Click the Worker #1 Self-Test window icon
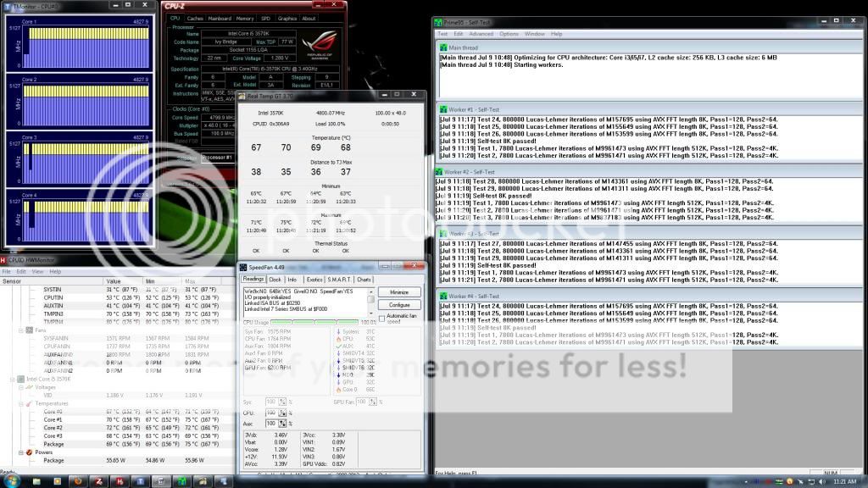This screenshot has width=868, height=488. pyautogui.click(x=443, y=109)
